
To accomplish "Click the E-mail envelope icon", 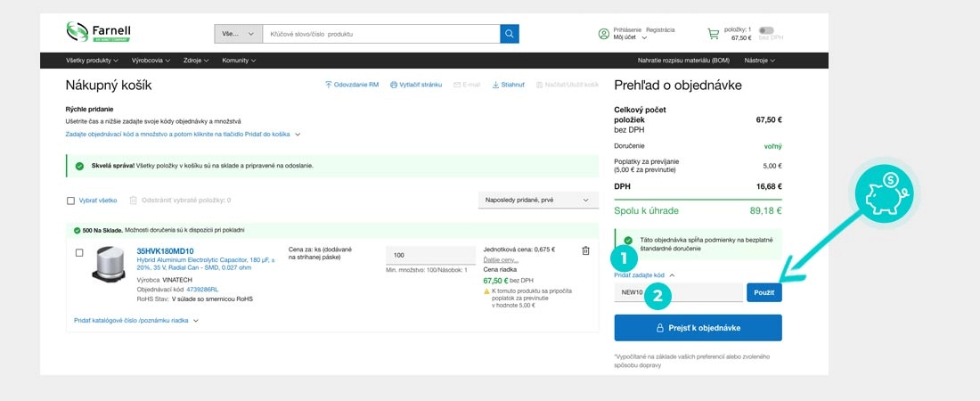I will pyautogui.click(x=457, y=85).
